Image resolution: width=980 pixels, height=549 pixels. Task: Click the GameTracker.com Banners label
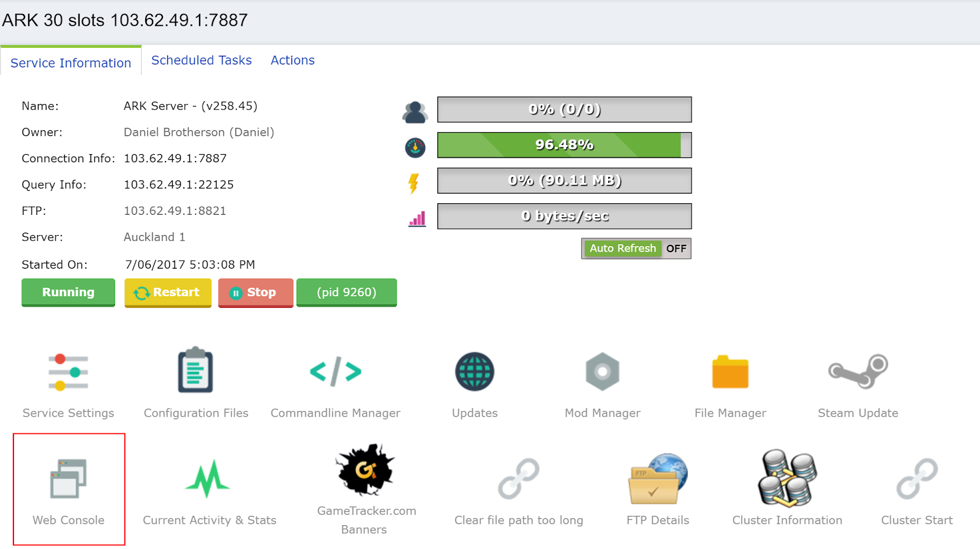tap(366, 520)
